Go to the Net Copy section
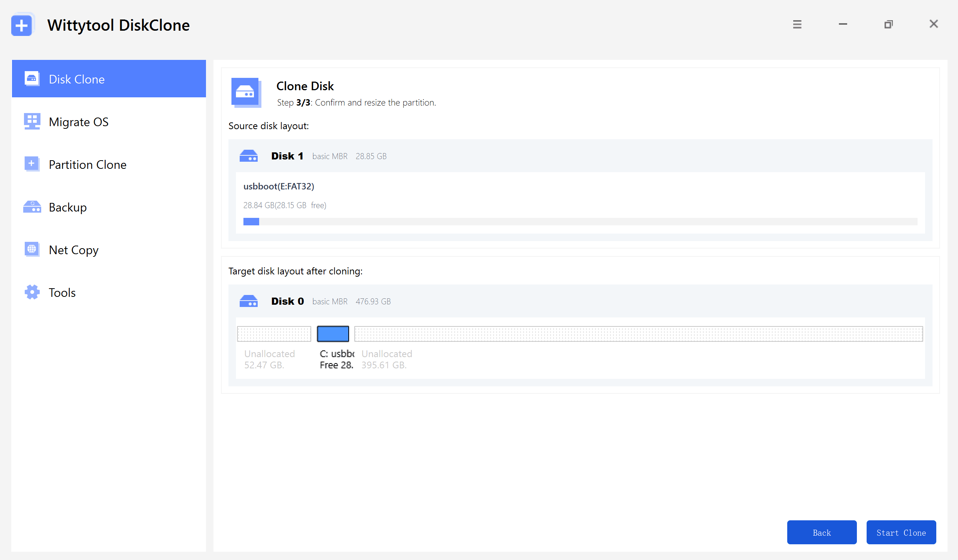This screenshot has height=560, width=958. 73,250
